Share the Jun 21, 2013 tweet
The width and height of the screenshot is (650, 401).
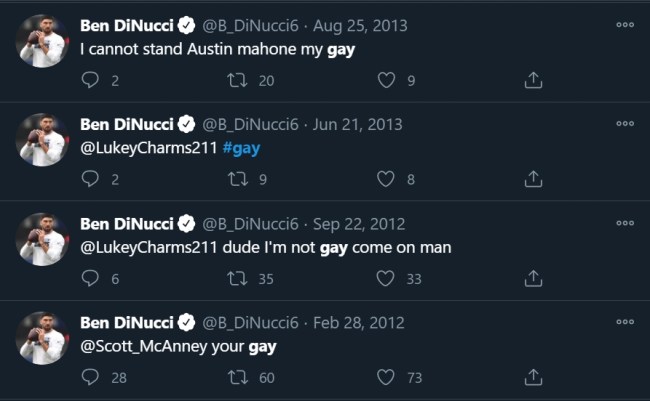[534, 179]
